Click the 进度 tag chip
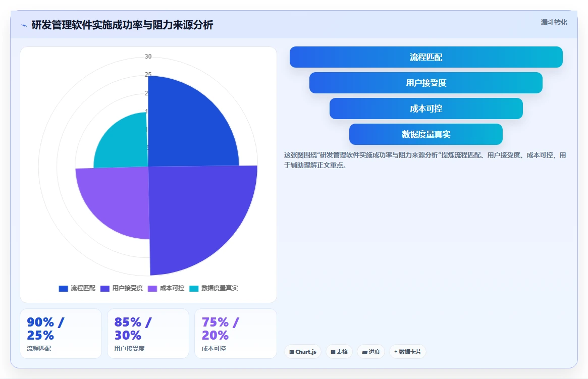Image resolution: width=588 pixels, height=379 pixels. (371, 352)
